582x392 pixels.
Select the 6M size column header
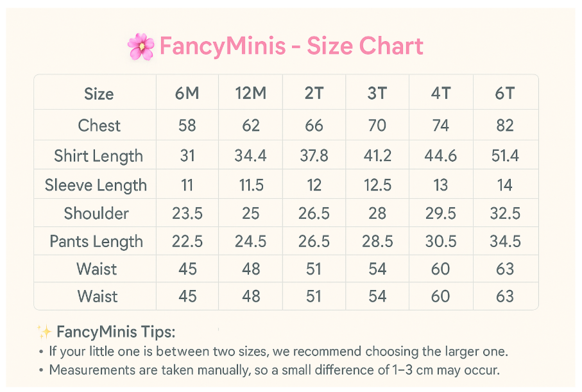pyautogui.click(x=187, y=93)
